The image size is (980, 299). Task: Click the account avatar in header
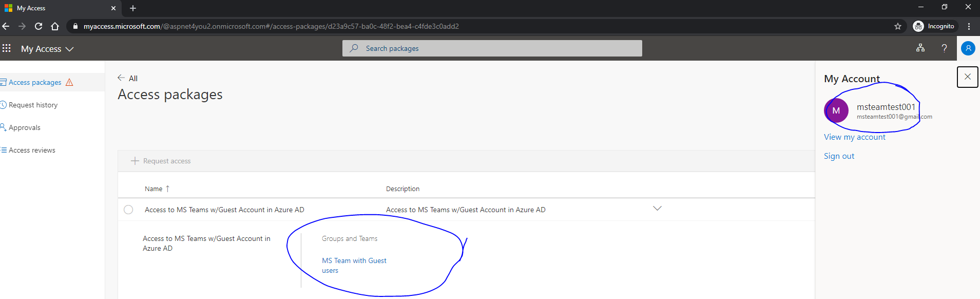point(968,48)
